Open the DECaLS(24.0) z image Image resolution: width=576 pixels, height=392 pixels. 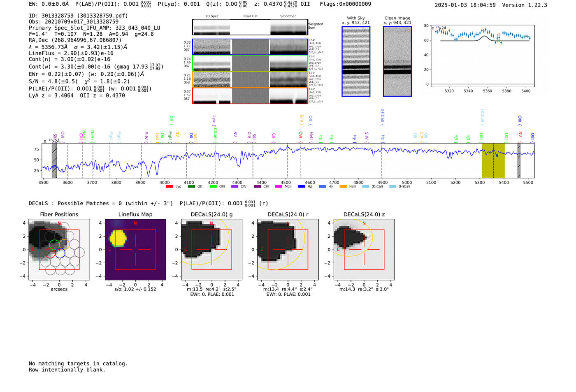click(x=364, y=249)
